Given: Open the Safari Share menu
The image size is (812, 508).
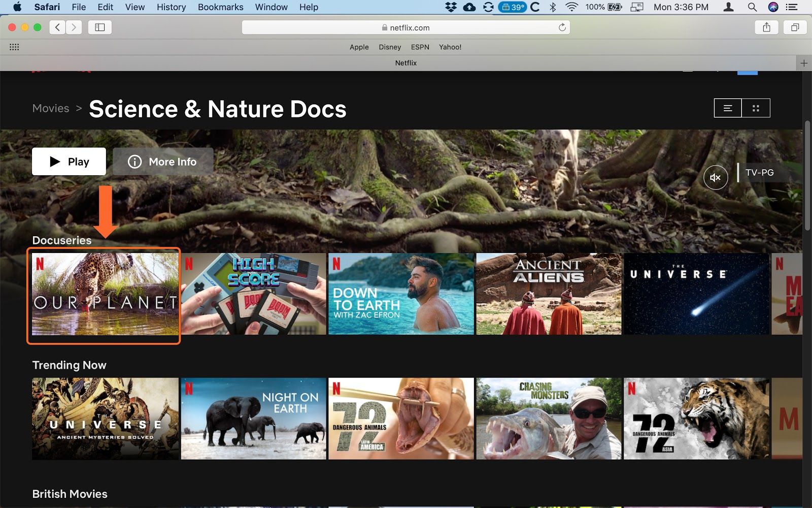Looking at the screenshot, I should pos(766,27).
